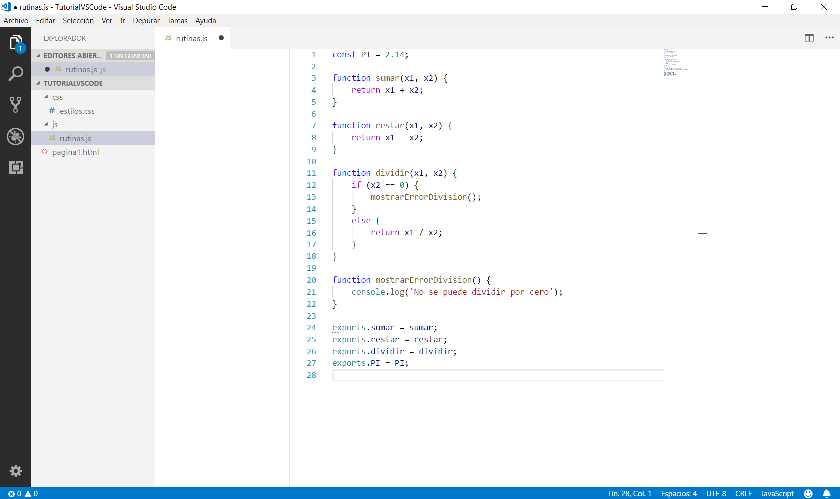Click the VS Code logo in title bar

coord(6,7)
